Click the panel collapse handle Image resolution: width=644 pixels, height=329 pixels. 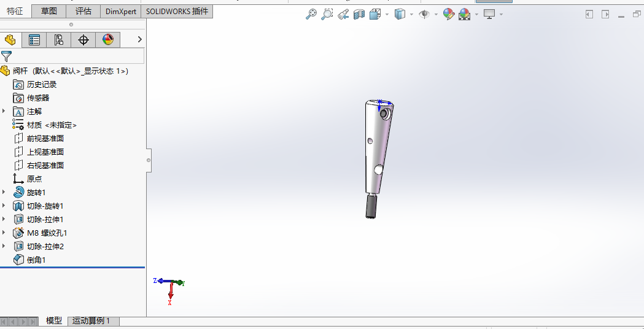click(149, 160)
